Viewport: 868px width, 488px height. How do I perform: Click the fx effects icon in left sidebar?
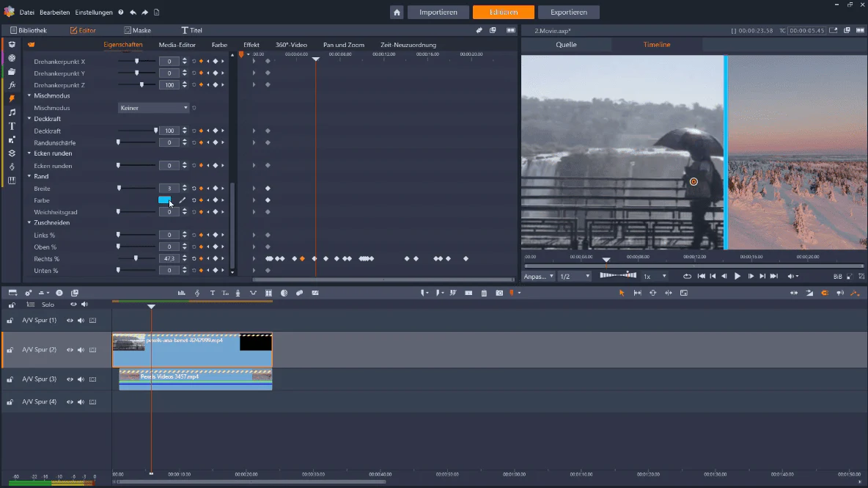click(12, 85)
